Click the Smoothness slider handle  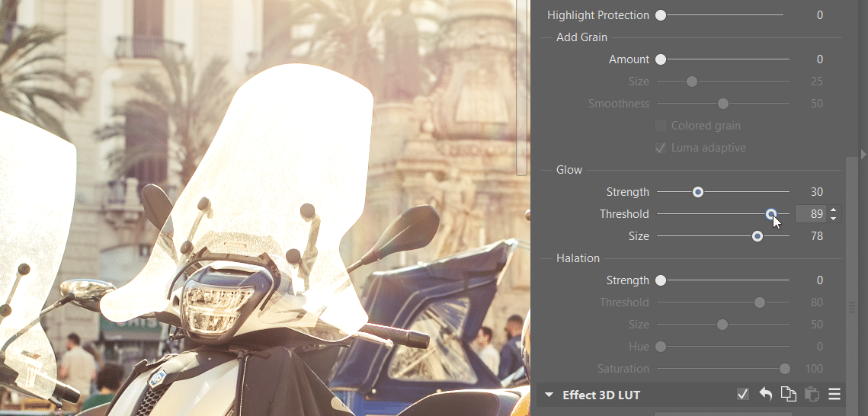[723, 104]
